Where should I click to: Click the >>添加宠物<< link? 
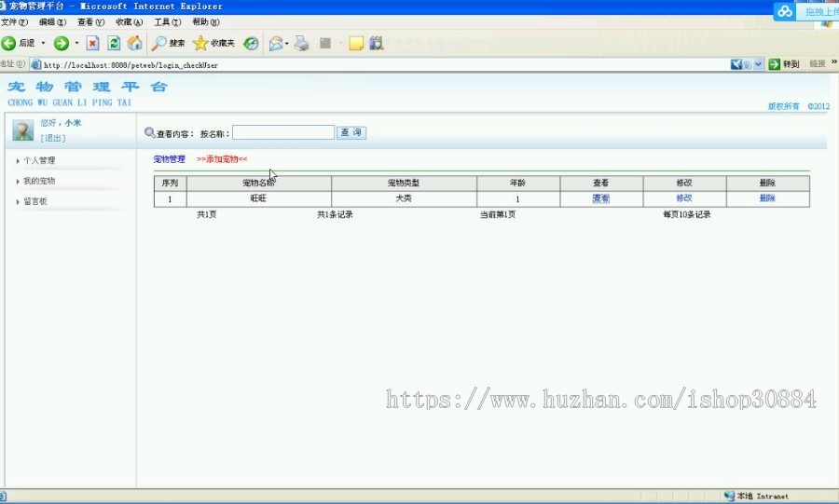(222, 158)
